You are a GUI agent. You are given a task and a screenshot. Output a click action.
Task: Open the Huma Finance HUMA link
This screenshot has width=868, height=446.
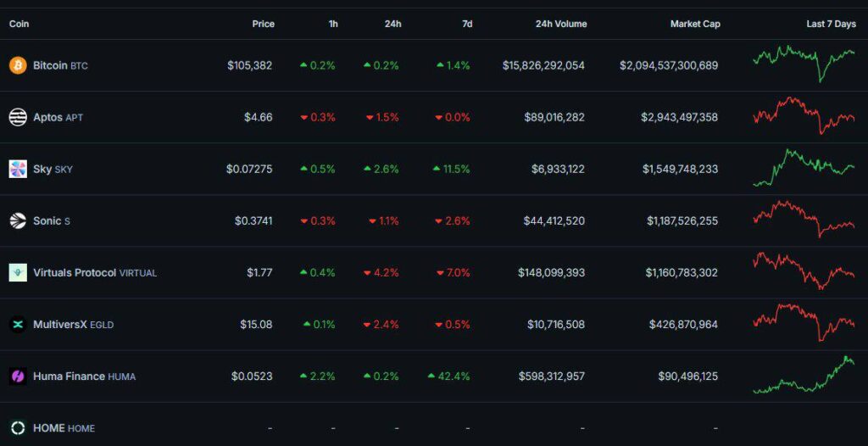(x=84, y=376)
